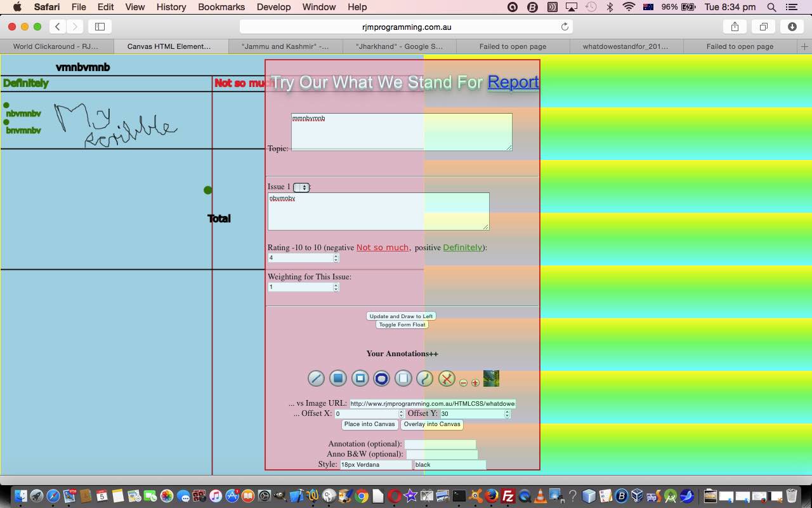Screen dimensions: 812x508
Task: Open the Issue number dropdown
Action: coord(301,187)
